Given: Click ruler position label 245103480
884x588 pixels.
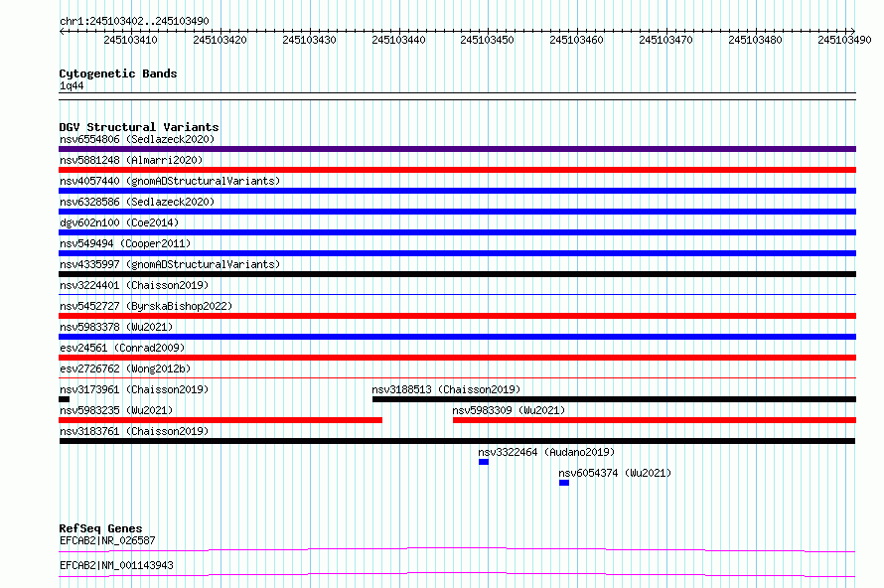Looking at the screenshot, I should [x=755, y=40].
